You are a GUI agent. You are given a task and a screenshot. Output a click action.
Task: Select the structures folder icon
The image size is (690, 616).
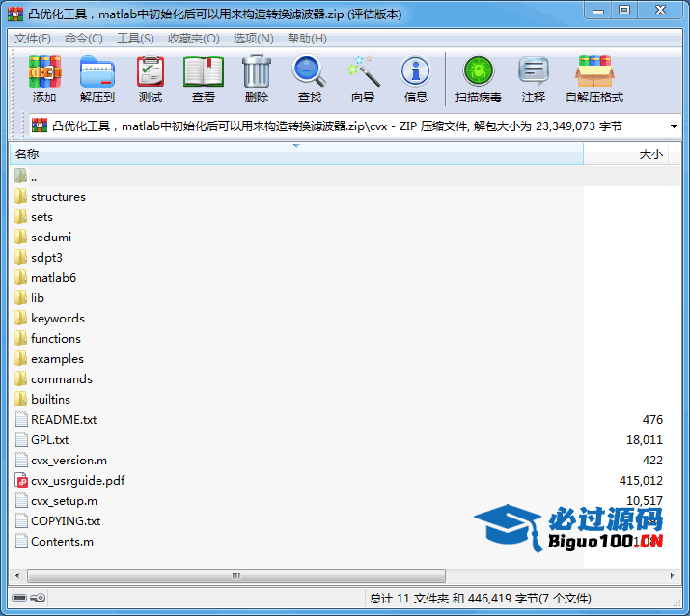(20, 196)
